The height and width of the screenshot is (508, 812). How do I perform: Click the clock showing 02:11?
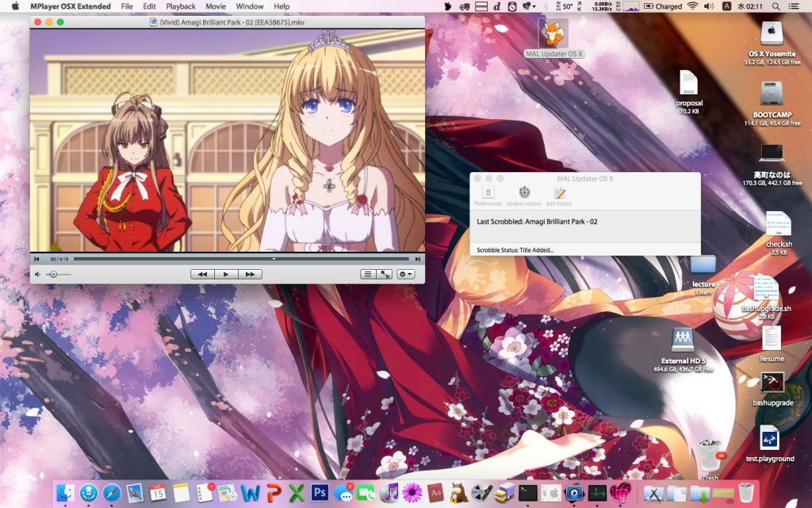tap(750, 6)
